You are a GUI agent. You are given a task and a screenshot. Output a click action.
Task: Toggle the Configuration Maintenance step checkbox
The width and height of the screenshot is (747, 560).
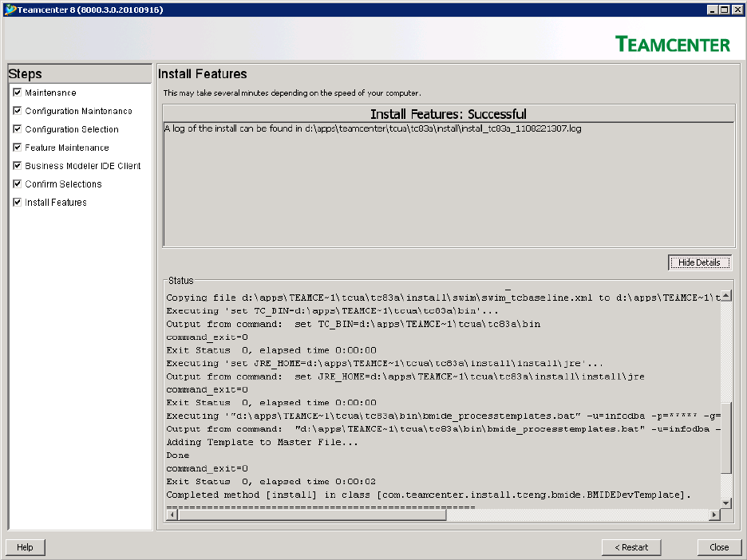coord(17,111)
